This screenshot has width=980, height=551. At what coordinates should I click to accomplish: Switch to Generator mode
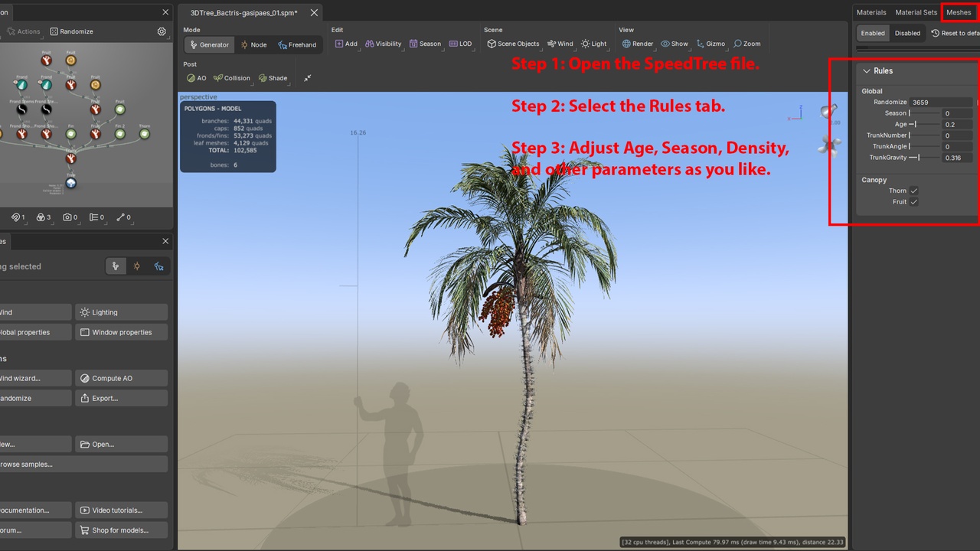pos(209,44)
